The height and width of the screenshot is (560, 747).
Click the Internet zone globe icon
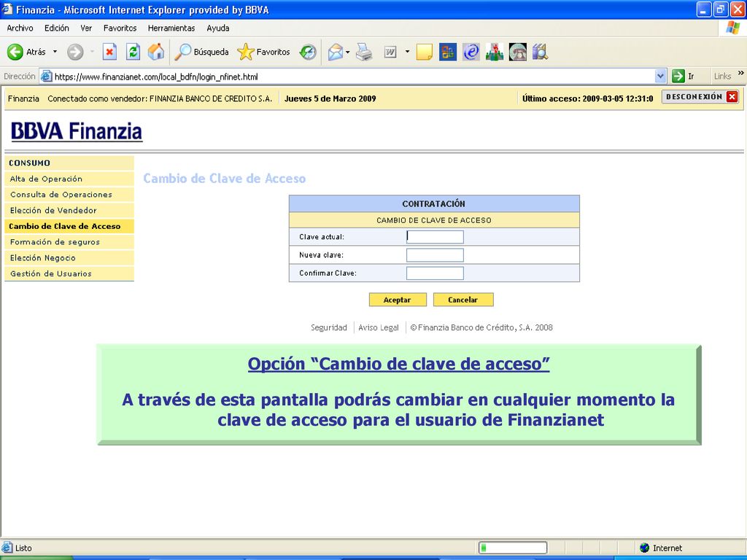pyautogui.click(x=645, y=548)
